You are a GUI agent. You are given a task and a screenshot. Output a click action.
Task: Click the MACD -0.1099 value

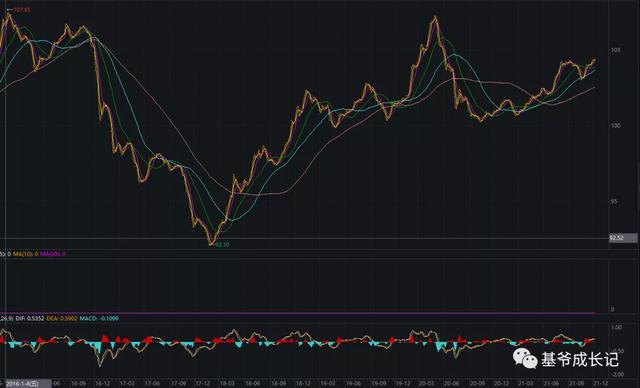click(x=99, y=318)
